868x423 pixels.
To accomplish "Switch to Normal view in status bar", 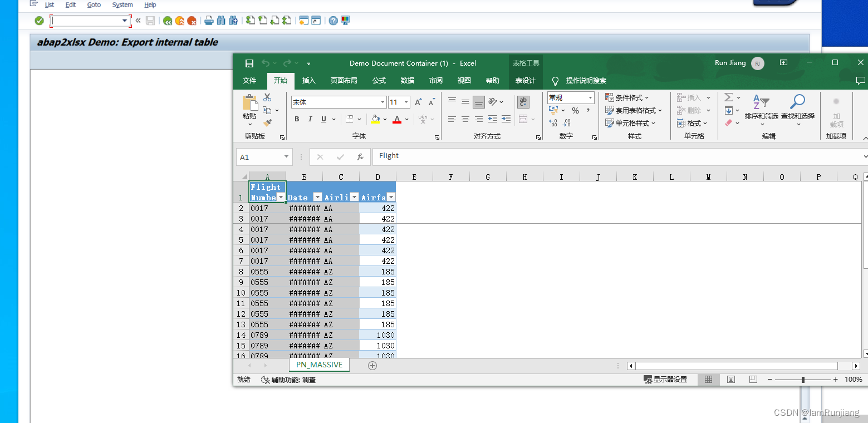I will tap(708, 380).
